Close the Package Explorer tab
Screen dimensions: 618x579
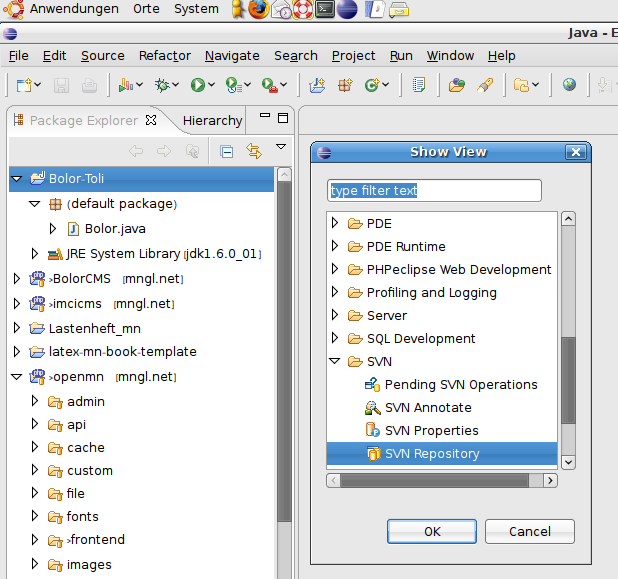tap(151, 120)
